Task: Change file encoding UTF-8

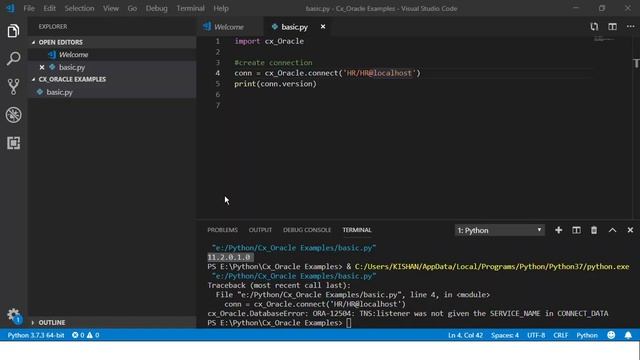Action: 536,335
